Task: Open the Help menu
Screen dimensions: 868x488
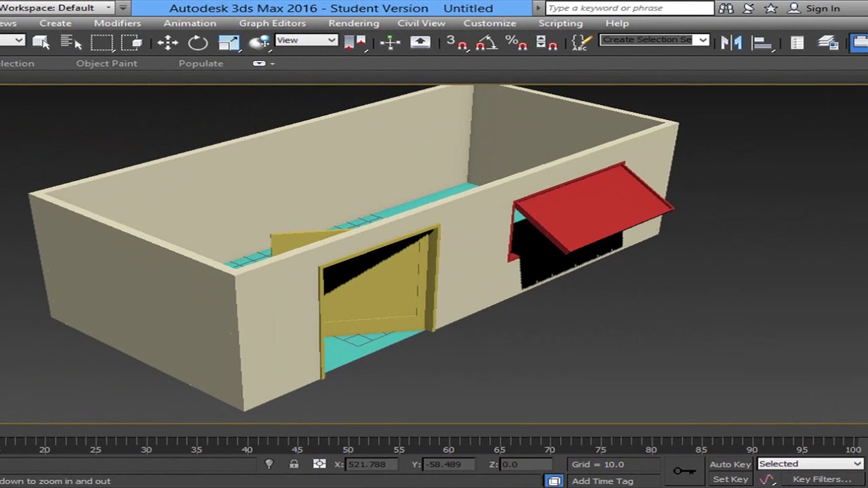Action: [617, 23]
